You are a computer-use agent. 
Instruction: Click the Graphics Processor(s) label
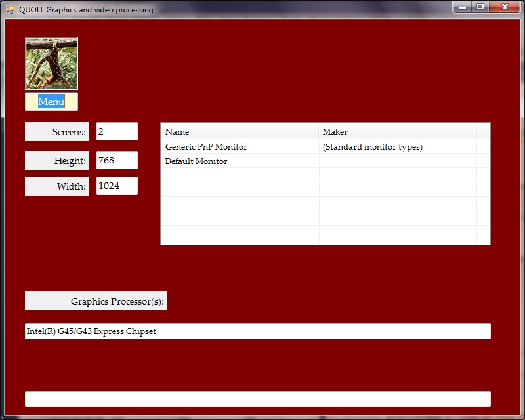point(96,301)
